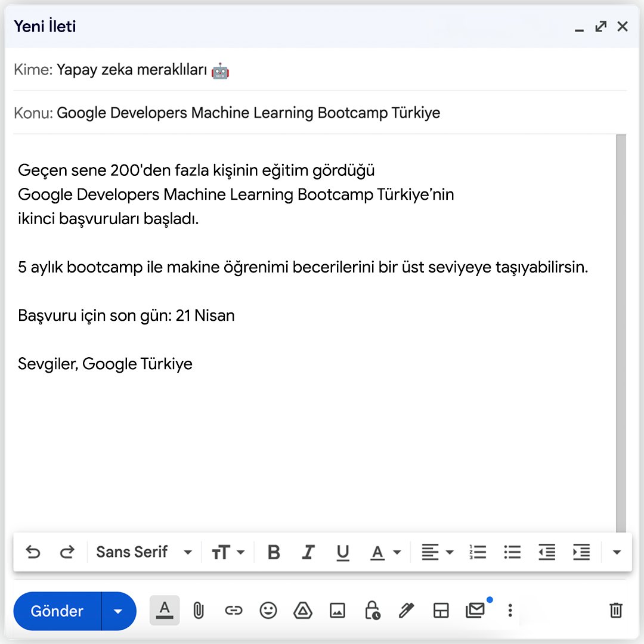Click the Gönder send button

[x=57, y=611]
